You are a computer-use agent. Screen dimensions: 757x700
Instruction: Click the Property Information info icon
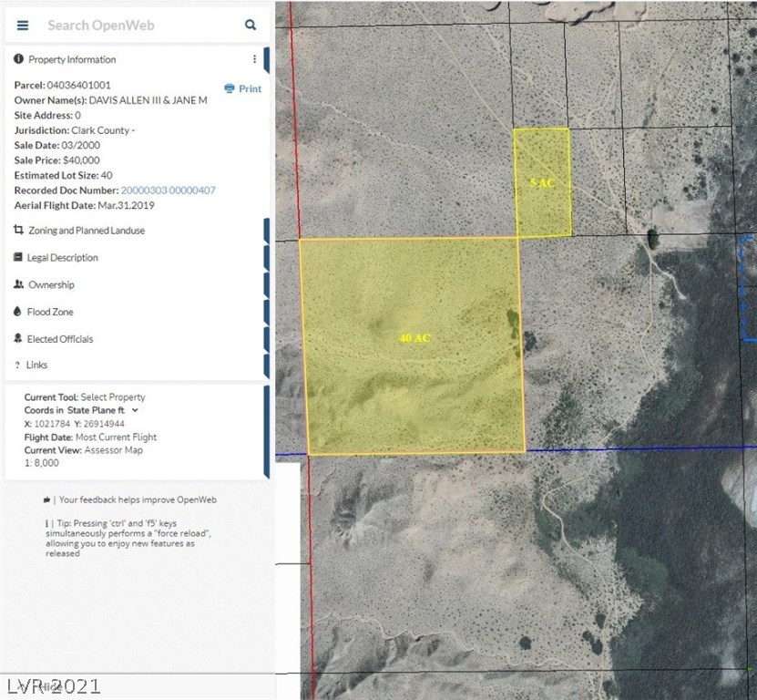coord(18,59)
